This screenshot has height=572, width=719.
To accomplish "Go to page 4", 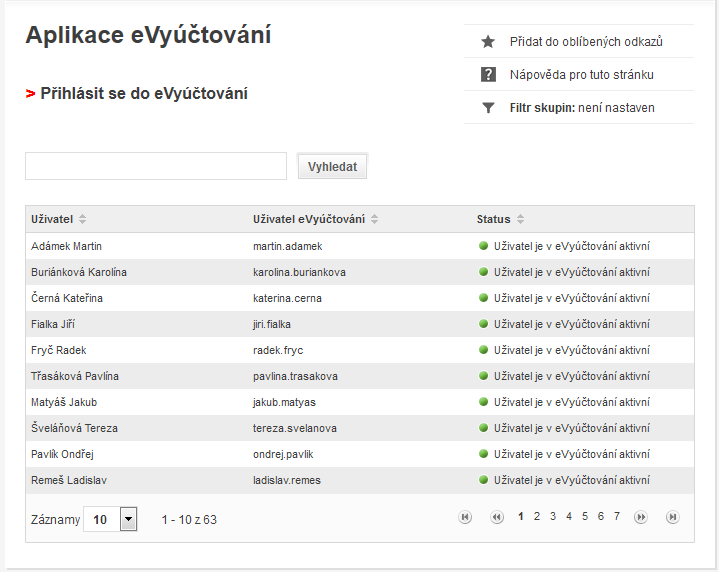I will click(x=569, y=516).
